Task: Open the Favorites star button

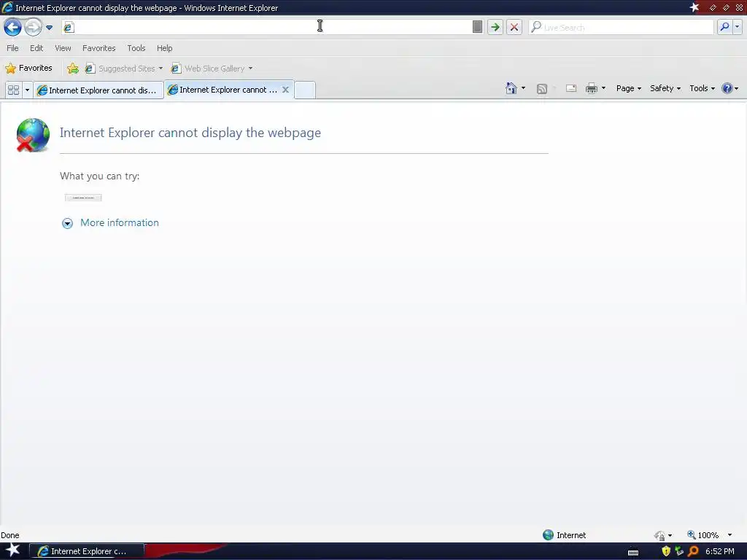Action: tap(28, 68)
